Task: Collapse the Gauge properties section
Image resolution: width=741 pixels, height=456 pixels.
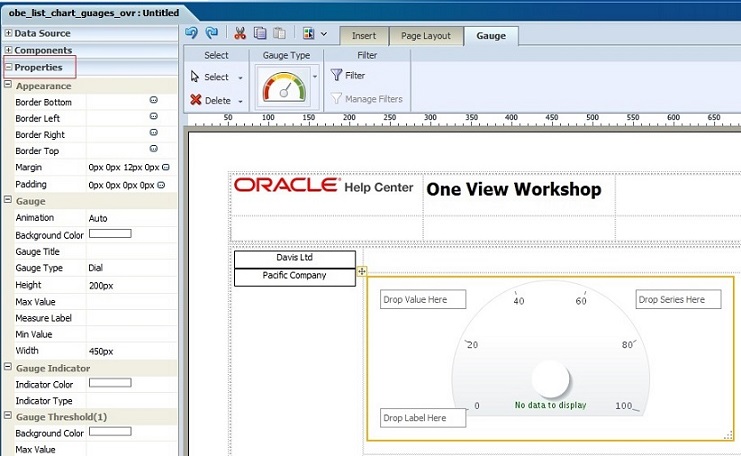Action: (x=8, y=200)
